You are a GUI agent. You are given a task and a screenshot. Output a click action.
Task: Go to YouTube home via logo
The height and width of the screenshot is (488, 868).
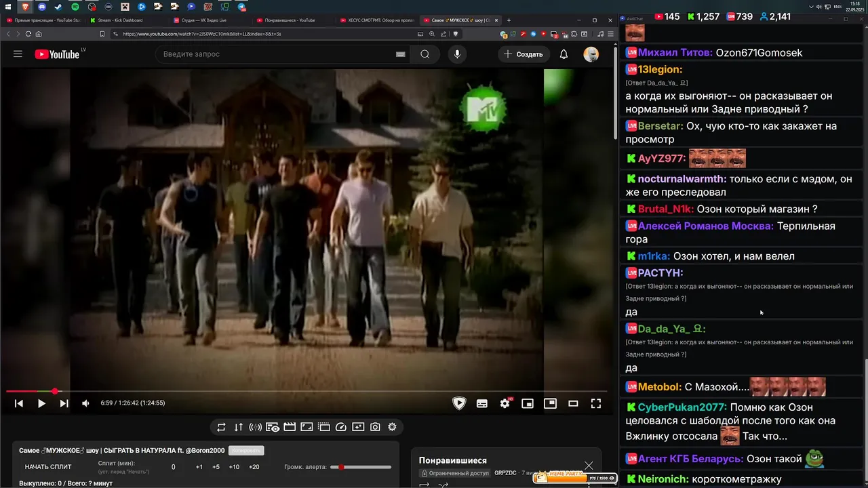pos(57,54)
